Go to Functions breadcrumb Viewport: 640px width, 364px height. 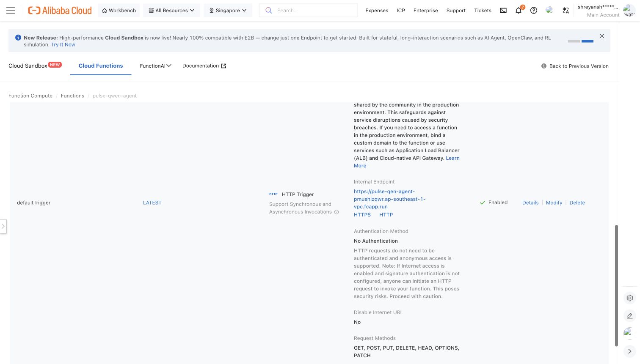pos(72,96)
